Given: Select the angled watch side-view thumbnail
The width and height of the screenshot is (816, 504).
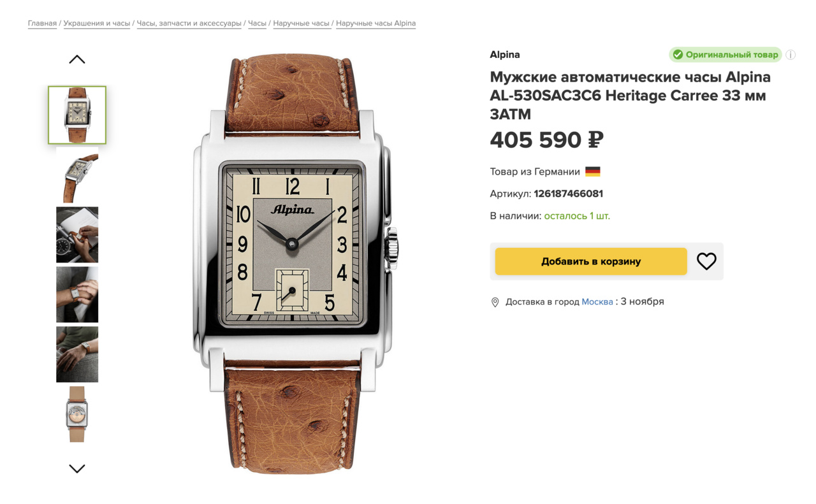Looking at the screenshot, I should click(77, 175).
